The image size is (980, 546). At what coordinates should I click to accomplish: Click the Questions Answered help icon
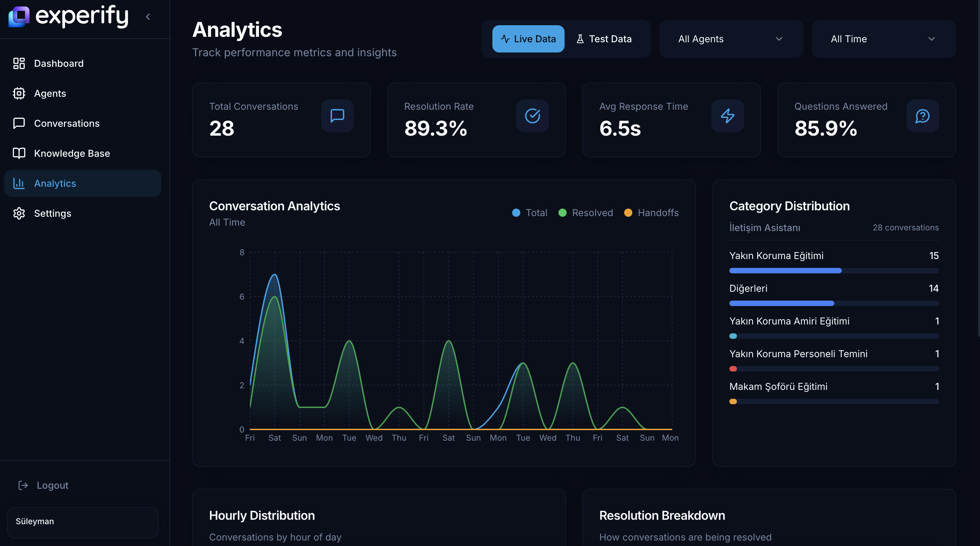(922, 116)
